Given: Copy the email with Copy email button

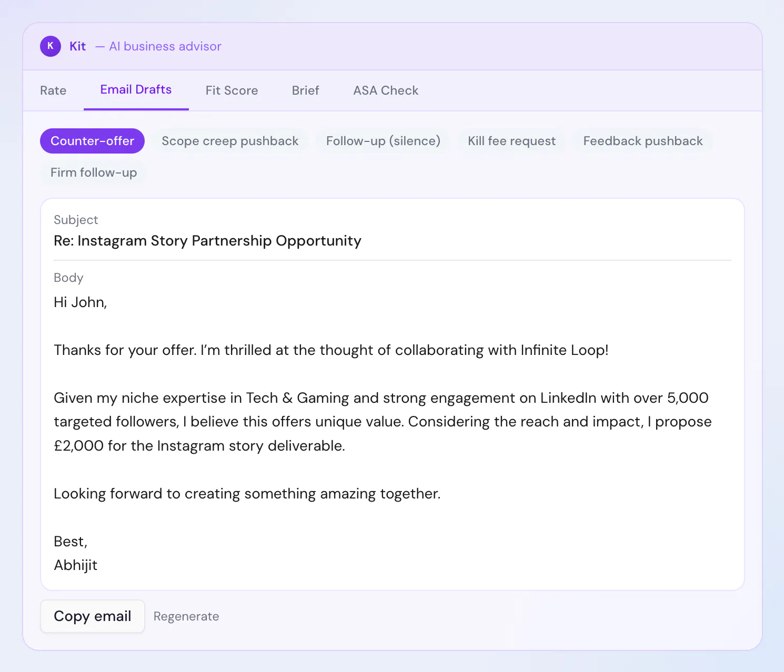Looking at the screenshot, I should [x=93, y=616].
